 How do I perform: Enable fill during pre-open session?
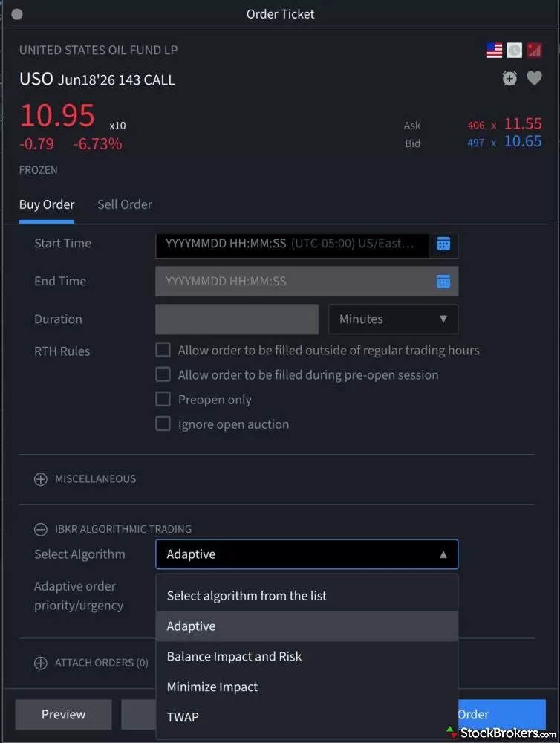click(x=163, y=374)
